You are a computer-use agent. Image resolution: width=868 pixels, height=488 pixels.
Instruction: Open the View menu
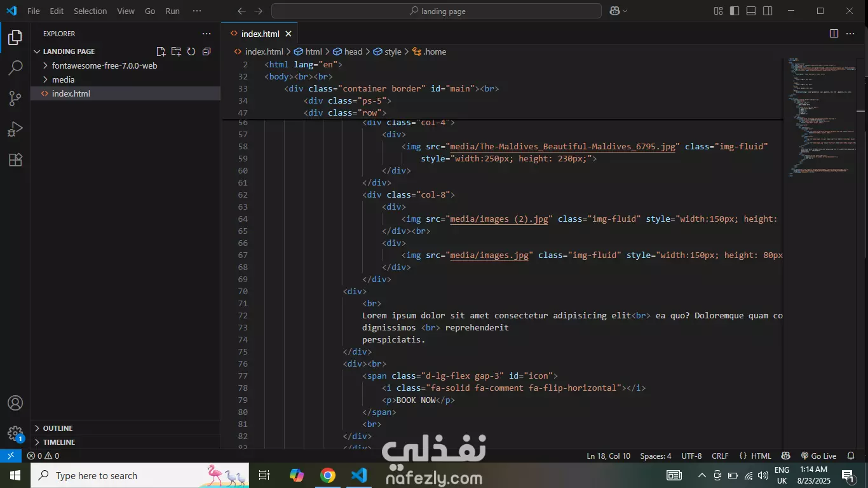click(126, 11)
